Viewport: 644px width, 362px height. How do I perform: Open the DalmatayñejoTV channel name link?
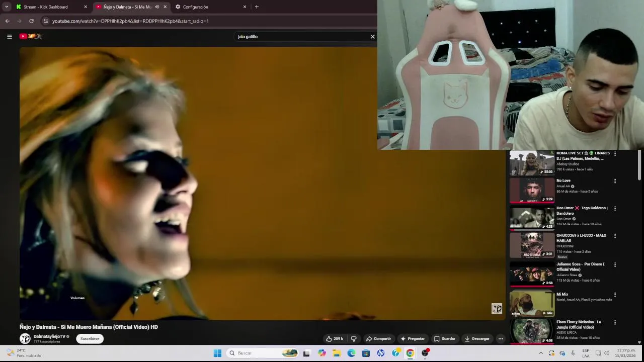click(x=49, y=336)
